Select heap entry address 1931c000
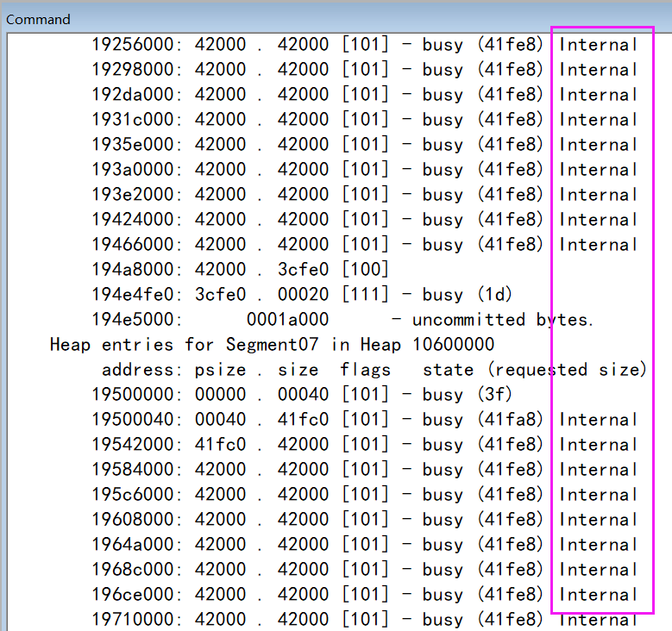The height and width of the screenshot is (631, 672). pos(136,119)
